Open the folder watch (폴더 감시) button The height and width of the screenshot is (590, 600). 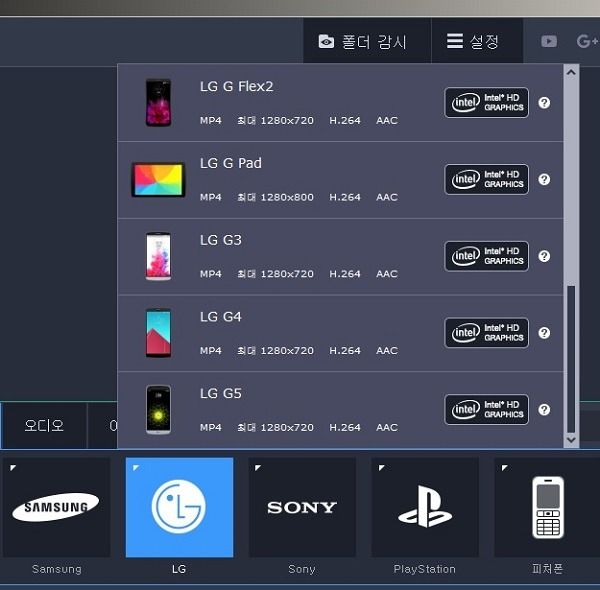(x=367, y=41)
